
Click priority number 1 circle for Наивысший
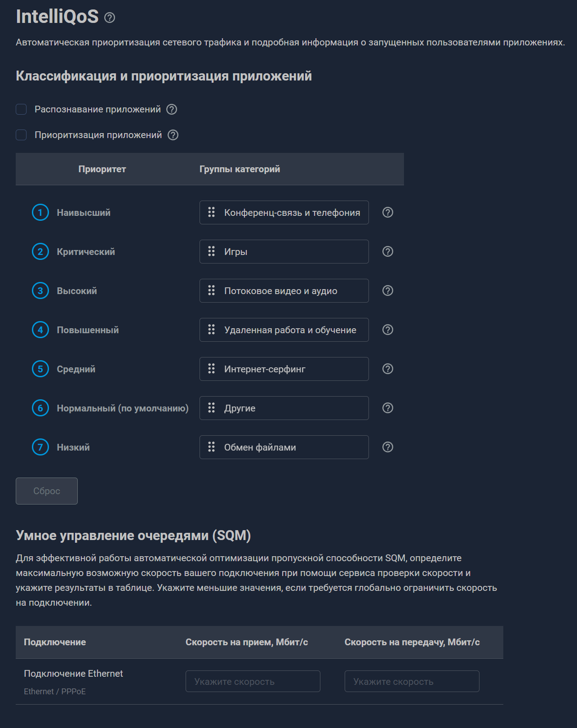tap(40, 212)
